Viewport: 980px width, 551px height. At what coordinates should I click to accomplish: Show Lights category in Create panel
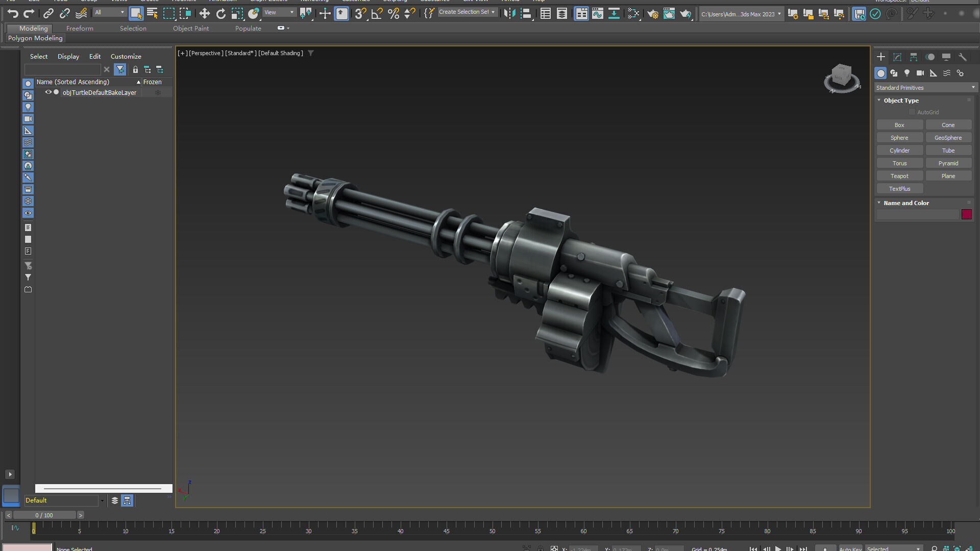[x=907, y=73]
